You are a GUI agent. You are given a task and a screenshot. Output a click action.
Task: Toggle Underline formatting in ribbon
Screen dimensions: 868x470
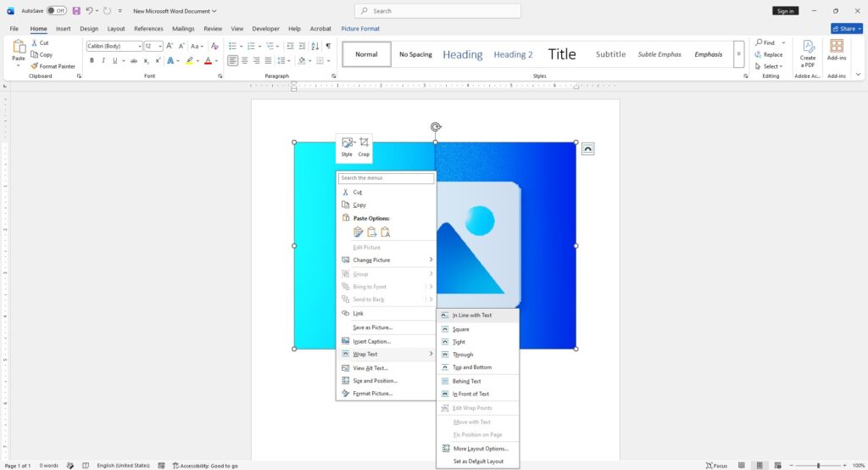pos(114,60)
